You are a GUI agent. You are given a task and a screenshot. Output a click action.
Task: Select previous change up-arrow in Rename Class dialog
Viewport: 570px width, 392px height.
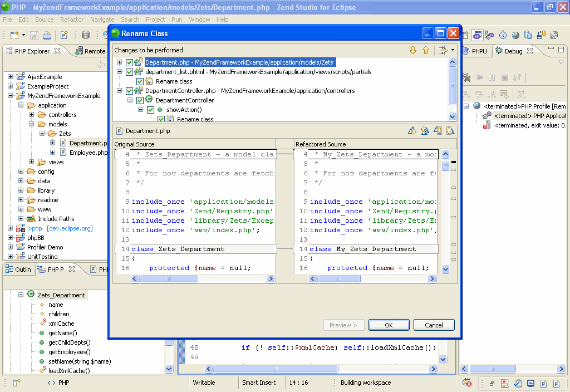(x=426, y=50)
